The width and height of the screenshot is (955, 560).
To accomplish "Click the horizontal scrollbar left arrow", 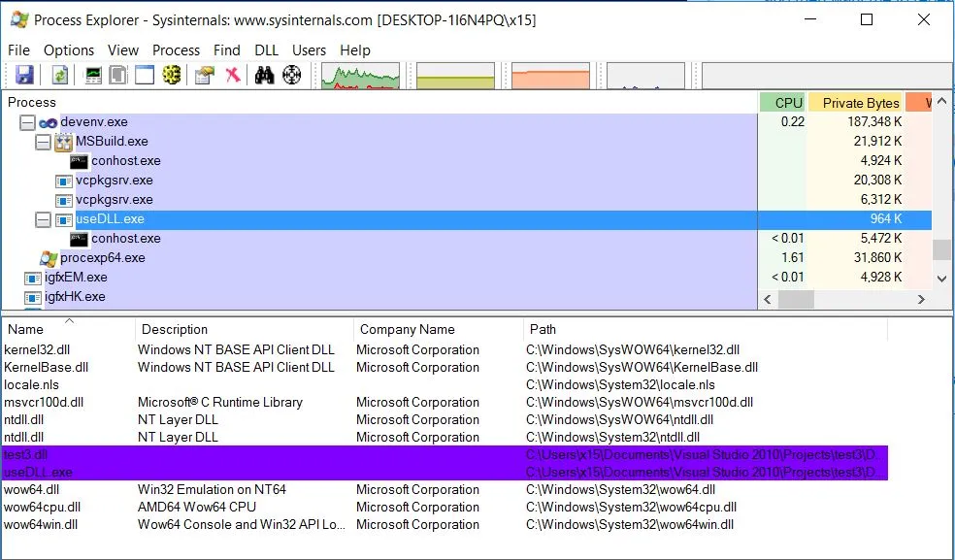I will pyautogui.click(x=768, y=299).
